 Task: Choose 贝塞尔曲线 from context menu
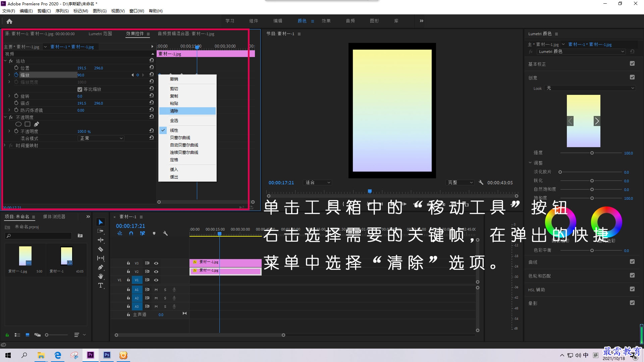pos(187,138)
